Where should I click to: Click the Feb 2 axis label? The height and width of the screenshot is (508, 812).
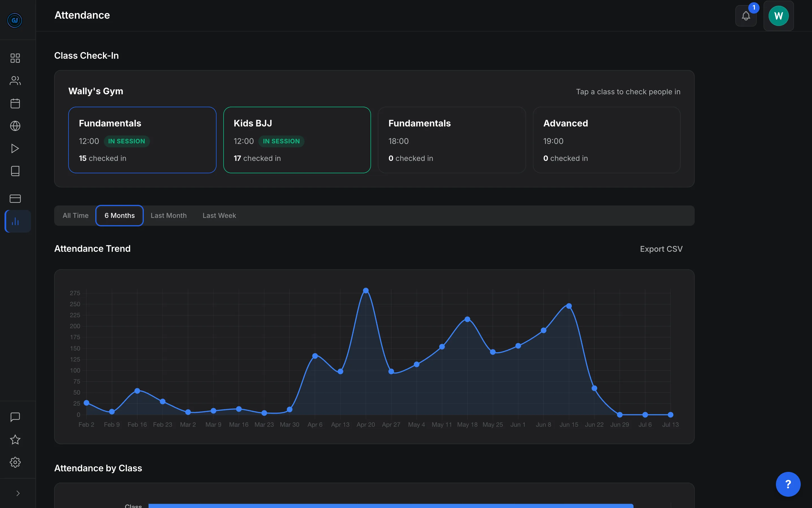[x=86, y=424]
